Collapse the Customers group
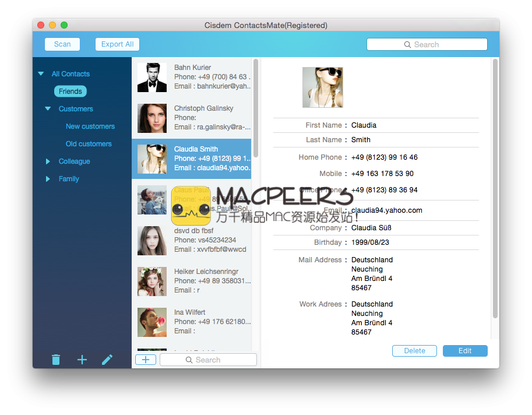 click(x=48, y=108)
